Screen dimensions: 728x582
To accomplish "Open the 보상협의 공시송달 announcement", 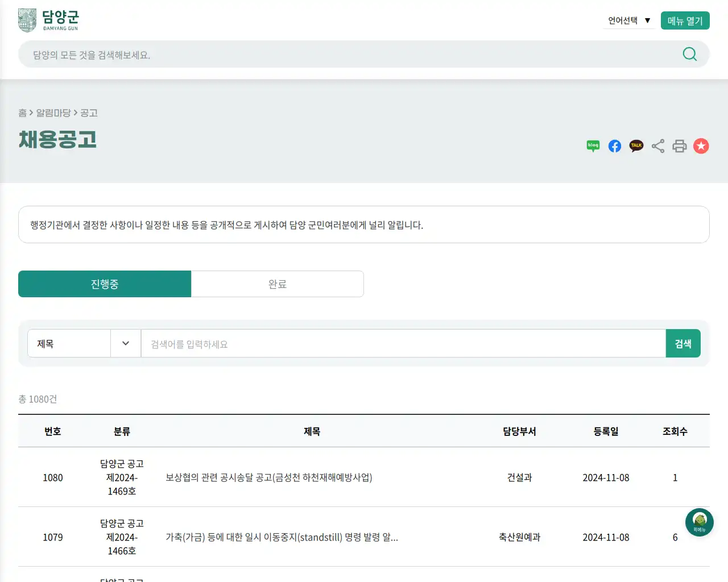I will click(x=269, y=477).
